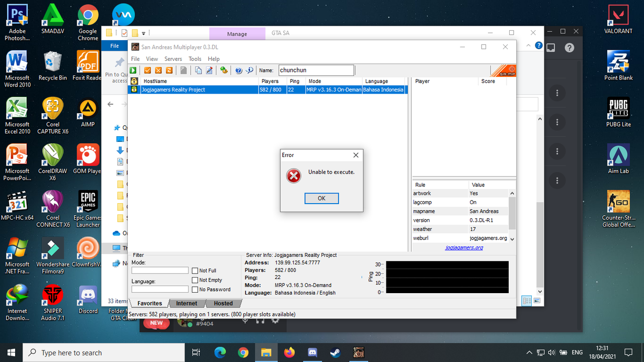The image size is (644, 362).
Task: Open Recycle Bin on desktop
Action: [52, 66]
